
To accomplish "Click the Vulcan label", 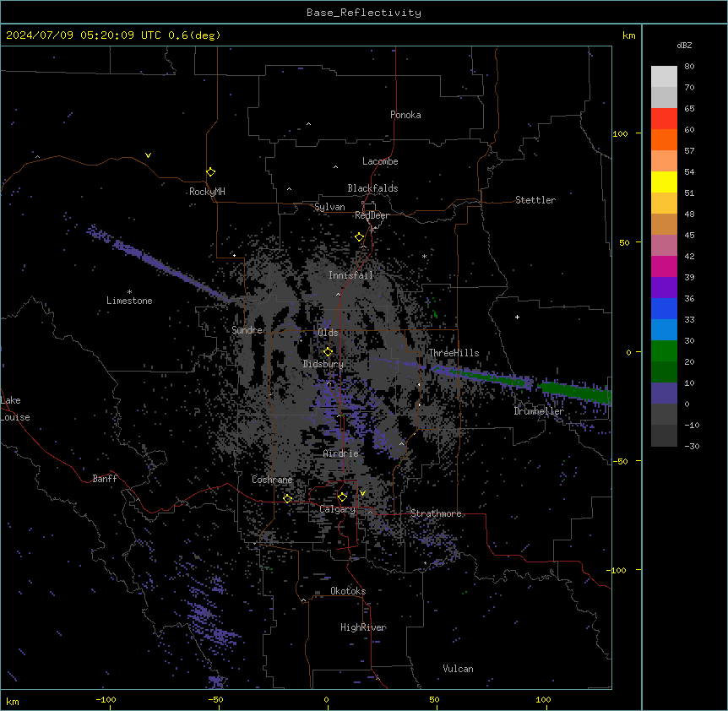I will tap(458, 669).
